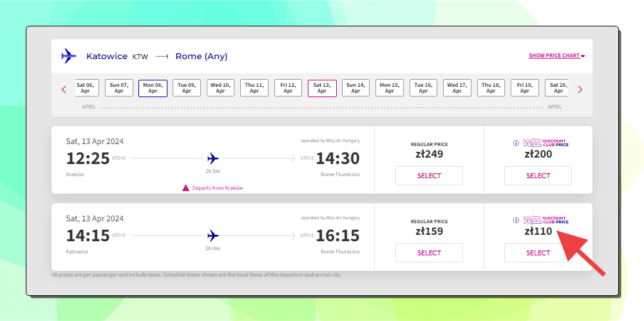Click the Departs from Kraków warning icon
Image resolution: width=644 pixels, height=321 pixels.
[185, 188]
